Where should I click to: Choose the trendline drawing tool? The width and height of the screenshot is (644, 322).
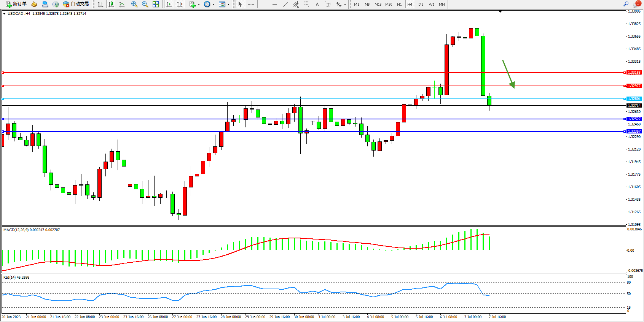click(x=285, y=4)
